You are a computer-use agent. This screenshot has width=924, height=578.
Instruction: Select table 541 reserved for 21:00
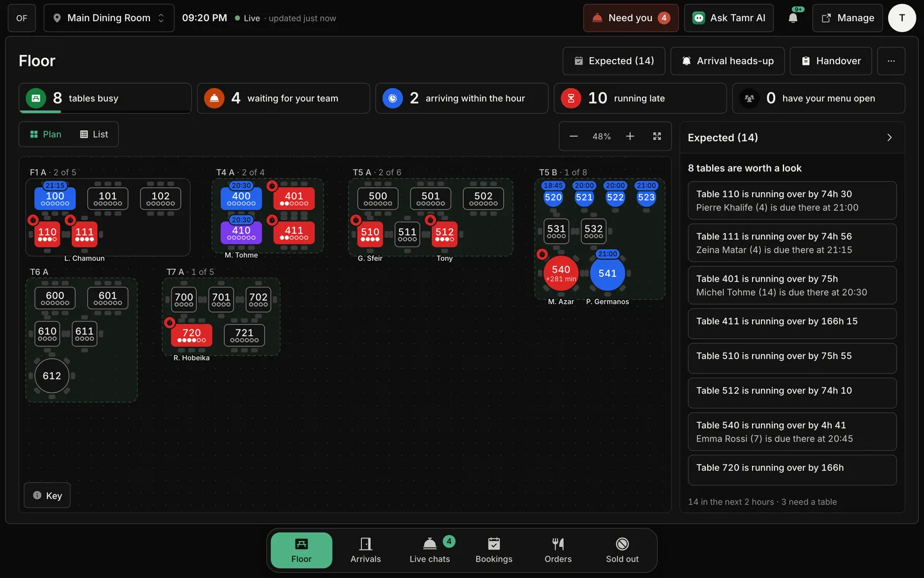coord(607,274)
